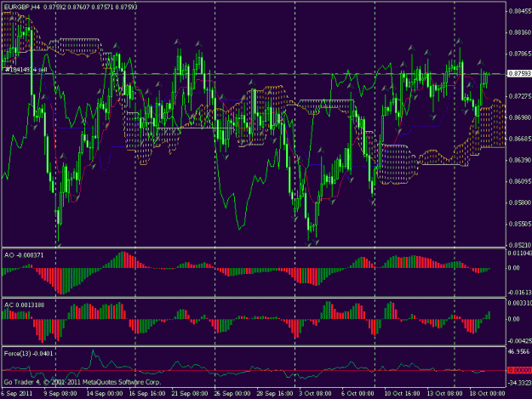Screen dimensions: 532x399
Task: Click the -0.01613 AO scale label
Action: click(x=520, y=293)
